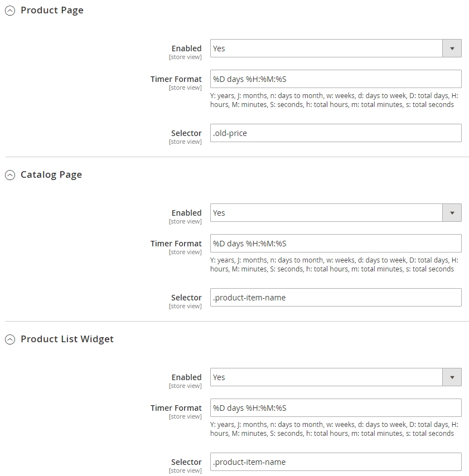Open Product List Widget Enabled dropdown arrow
The width and height of the screenshot is (469, 476).
(x=452, y=377)
